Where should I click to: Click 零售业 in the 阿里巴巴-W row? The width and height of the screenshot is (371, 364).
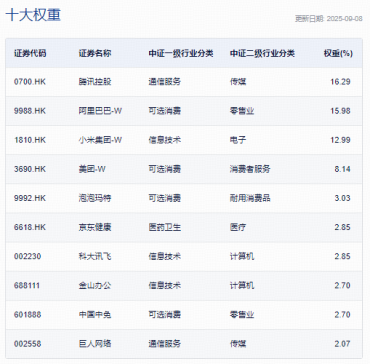pos(242,111)
